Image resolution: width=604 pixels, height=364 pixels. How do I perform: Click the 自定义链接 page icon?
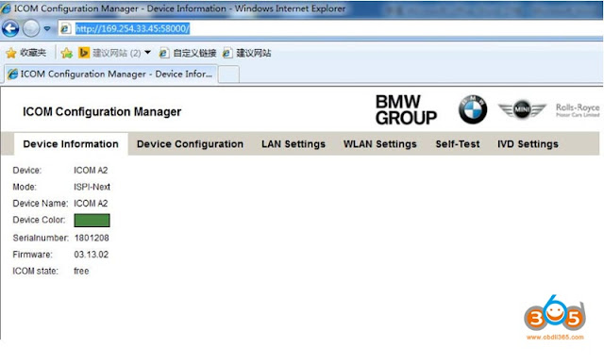coord(163,53)
